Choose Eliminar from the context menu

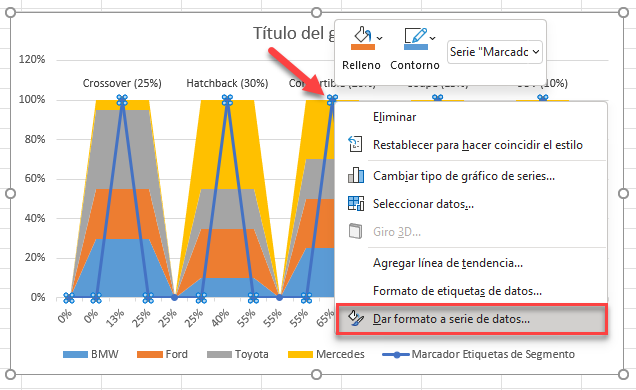tap(394, 117)
